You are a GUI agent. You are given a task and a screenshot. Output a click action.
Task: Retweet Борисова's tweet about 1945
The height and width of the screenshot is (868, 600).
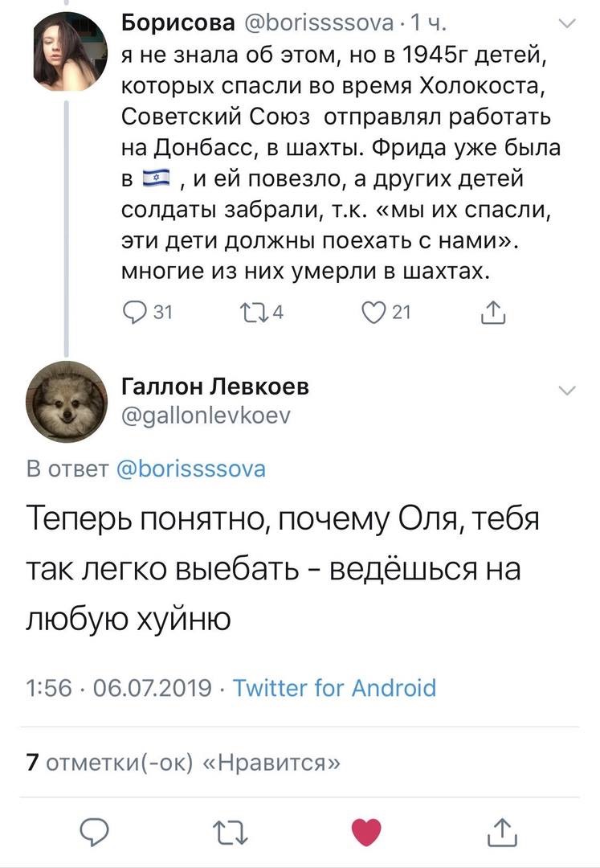[x=255, y=312]
